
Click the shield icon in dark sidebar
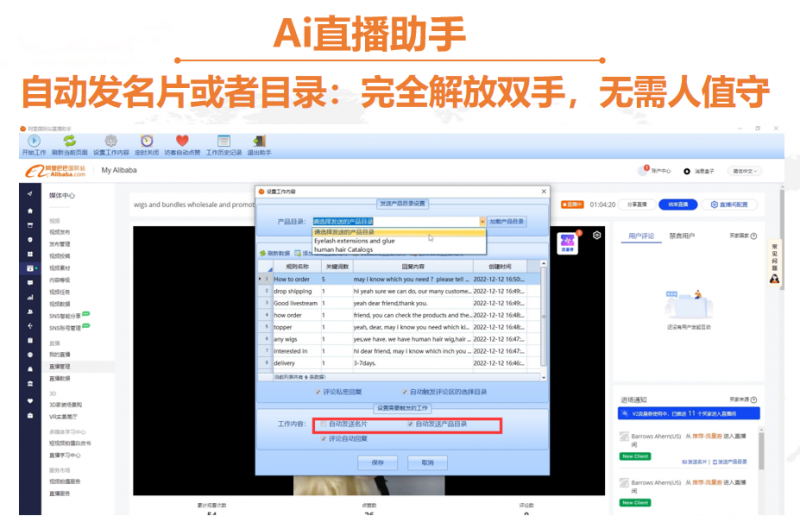coord(30,239)
